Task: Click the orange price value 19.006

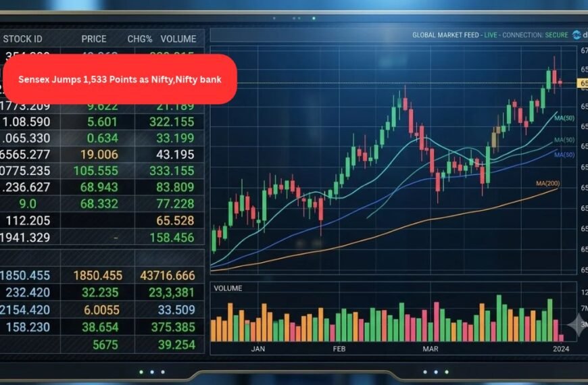Action: point(99,155)
